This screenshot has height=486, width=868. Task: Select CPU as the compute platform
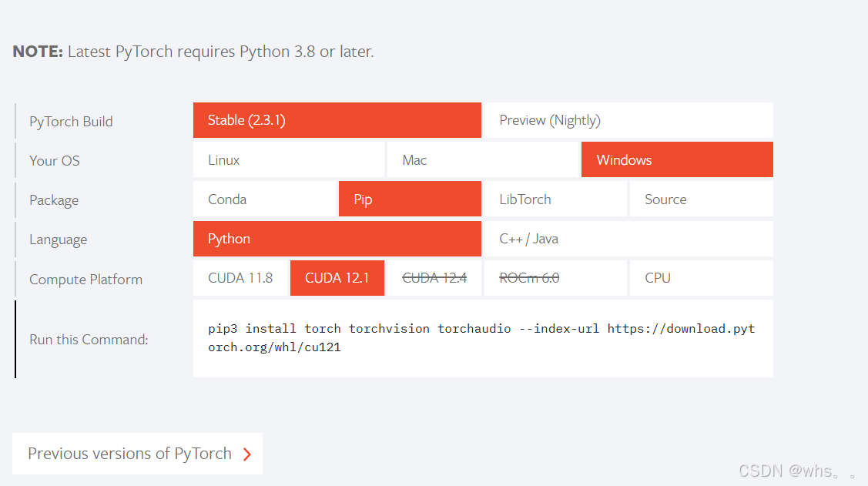701,277
